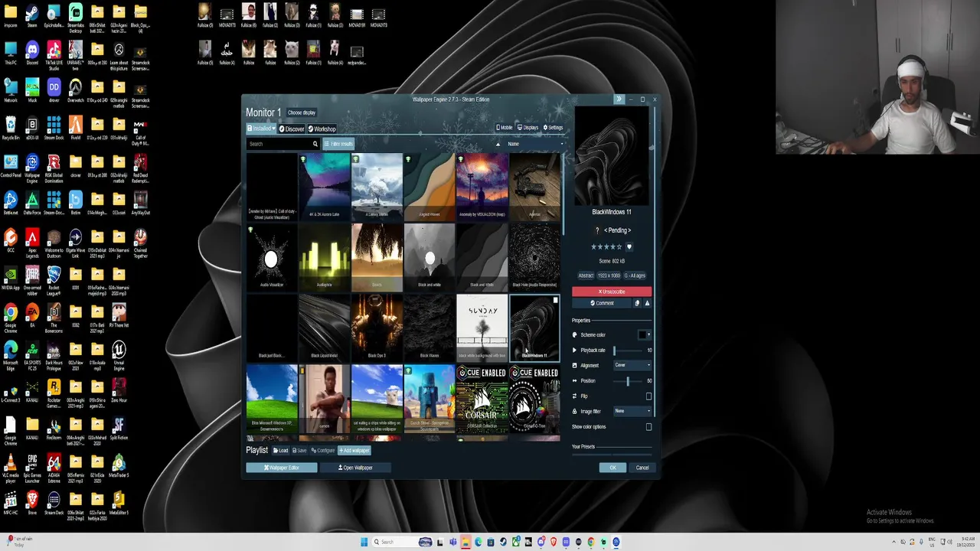Click the Open Wallpaper button
The height and width of the screenshot is (551, 980).
pyautogui.click(x=355, y=468)
